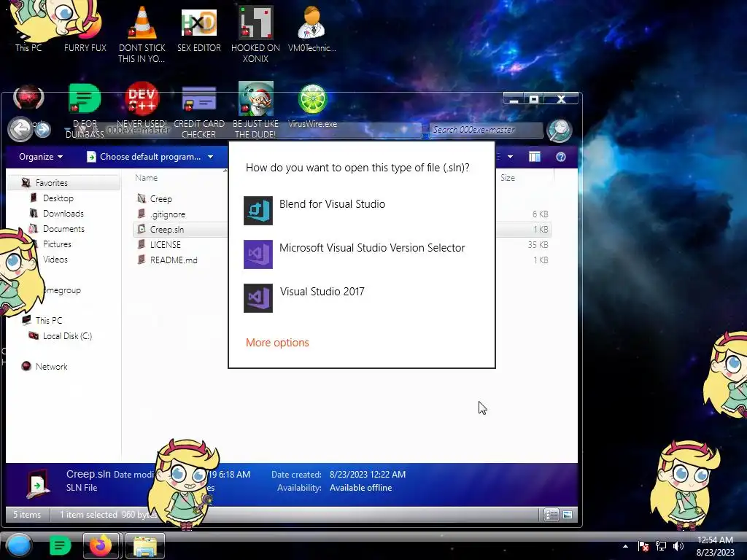Click the More options link

[x=277, y=343]
